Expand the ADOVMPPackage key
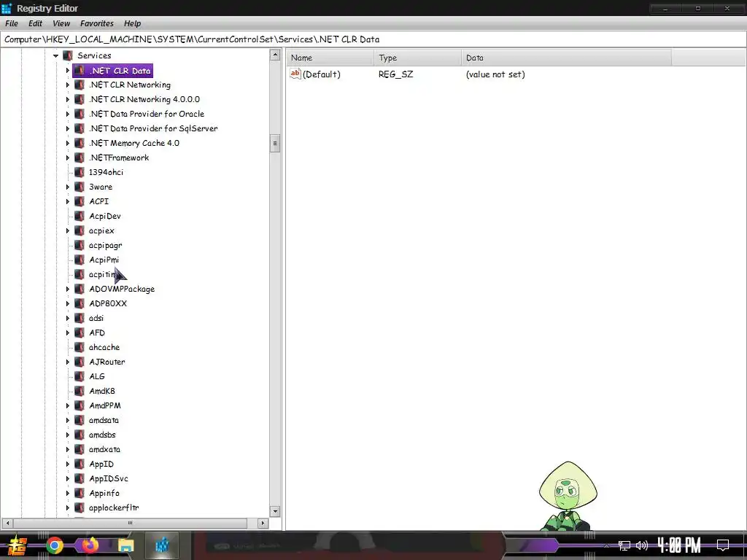The image size is (747, 560). pos(68,289)
